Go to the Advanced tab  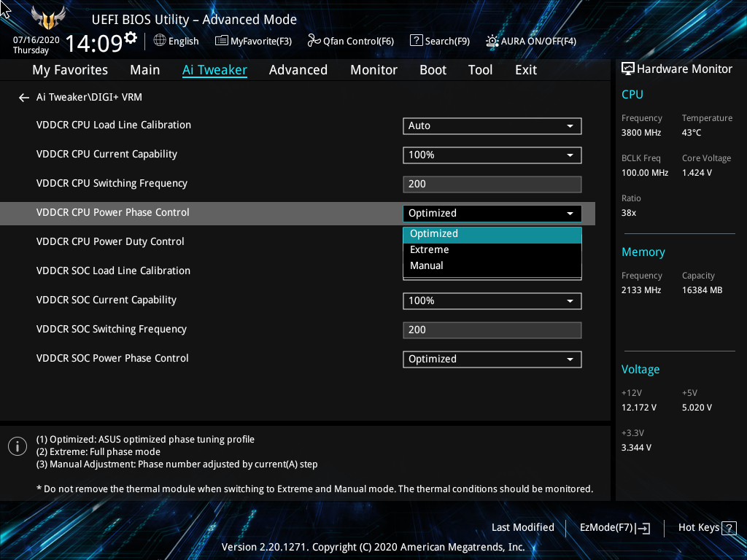[x=298, y=70]
